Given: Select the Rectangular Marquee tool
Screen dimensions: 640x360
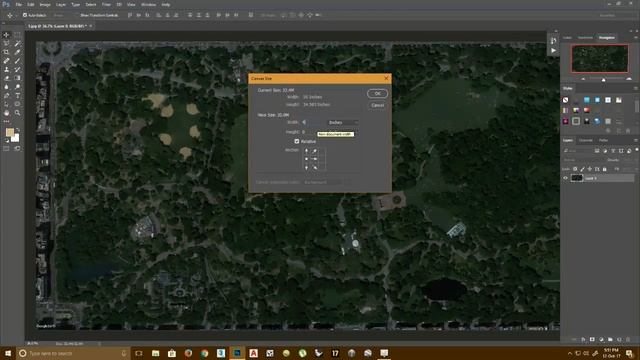Looking at the screenshot, I should (17, 35).
